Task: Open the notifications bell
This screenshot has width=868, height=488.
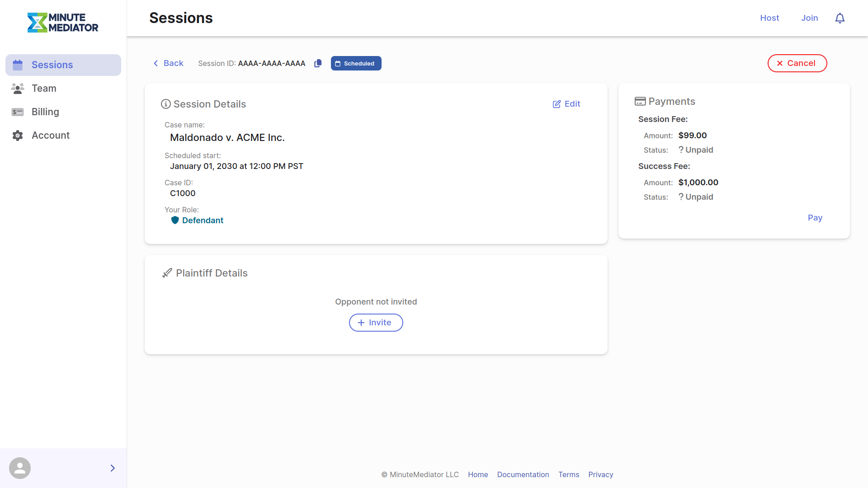Action: (x=840, y=18)
